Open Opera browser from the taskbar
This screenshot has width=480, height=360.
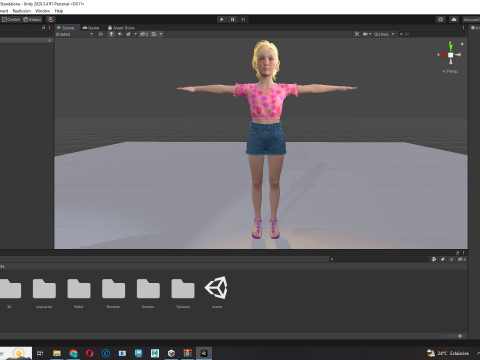[89, 353]
